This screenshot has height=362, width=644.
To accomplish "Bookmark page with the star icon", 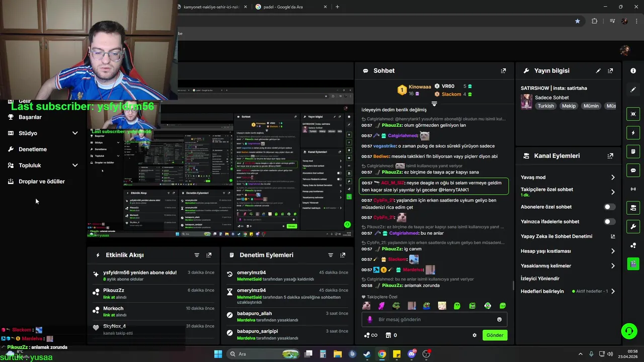I will (577, 21).
